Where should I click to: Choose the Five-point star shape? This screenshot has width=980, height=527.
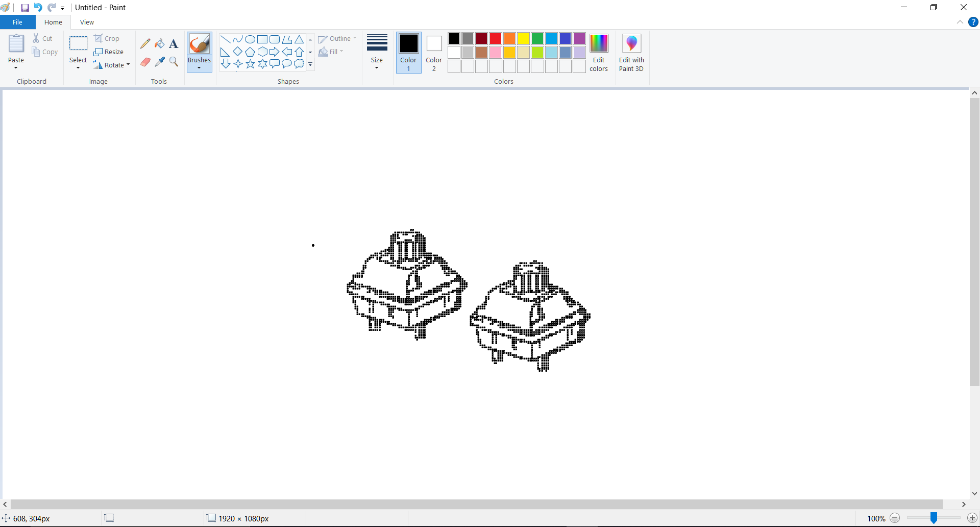coord(250,64)
